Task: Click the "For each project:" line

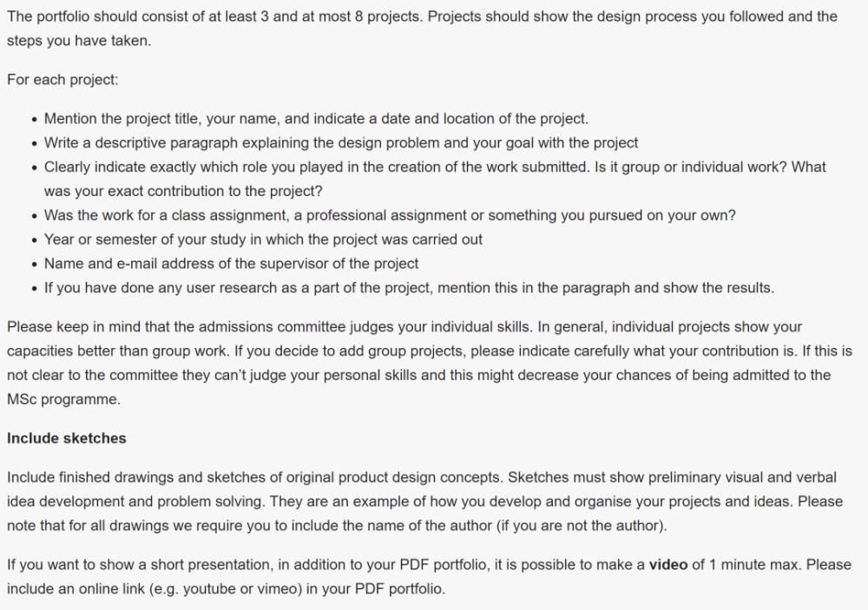Action: pos(62,80)
